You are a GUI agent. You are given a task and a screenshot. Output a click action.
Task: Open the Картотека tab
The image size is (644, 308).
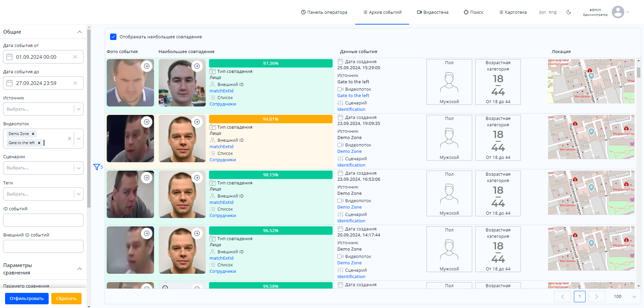513,12
